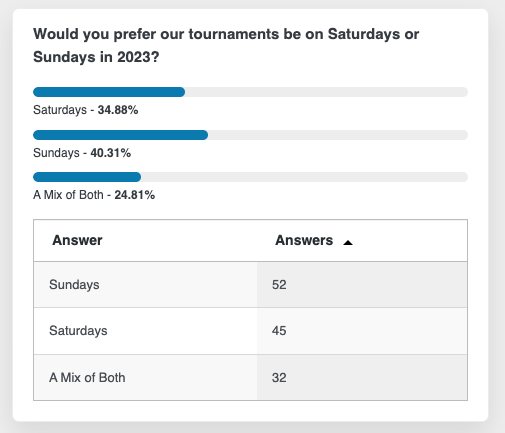Select the Sundays row in the table
The image size is (505, 433).
pyautogui.click(x=250, y=285)
